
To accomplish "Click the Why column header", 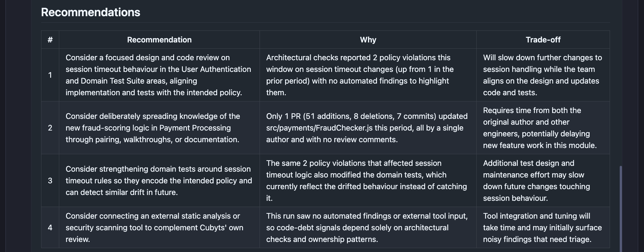I will [368, 40].
